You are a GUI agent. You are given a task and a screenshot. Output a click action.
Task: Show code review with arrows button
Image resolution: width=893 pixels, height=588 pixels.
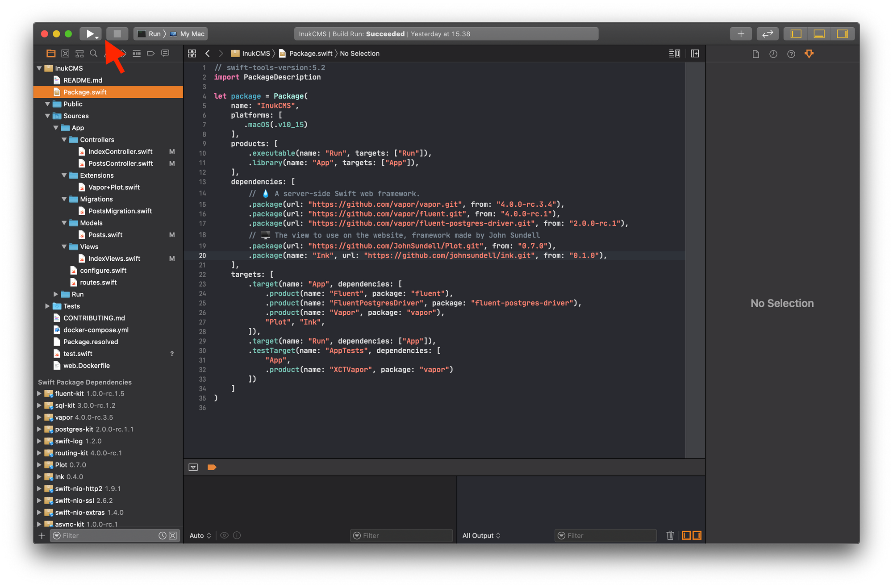[x=768, y=34]
